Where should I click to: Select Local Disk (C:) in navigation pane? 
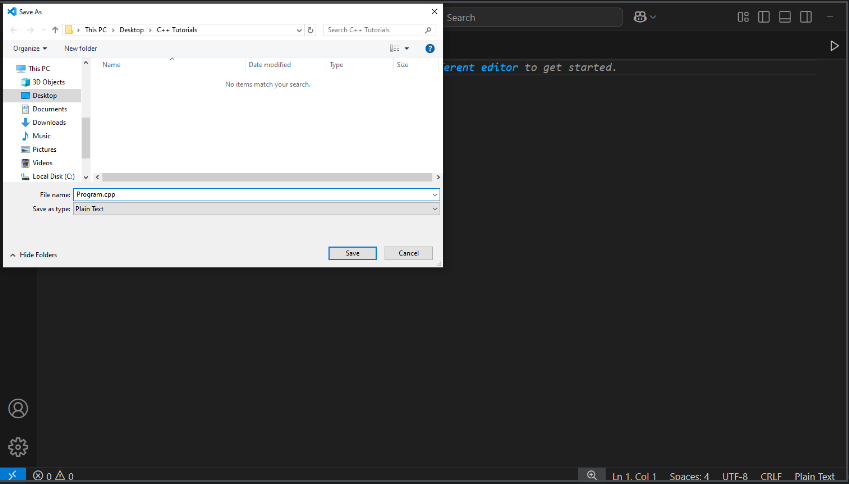click(53, 176)
